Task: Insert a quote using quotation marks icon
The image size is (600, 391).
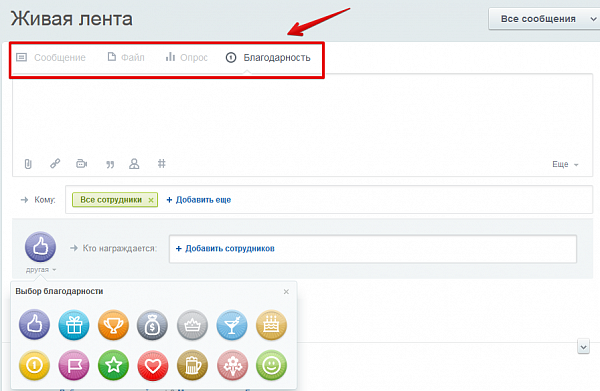Action: (x=110, y=165)
